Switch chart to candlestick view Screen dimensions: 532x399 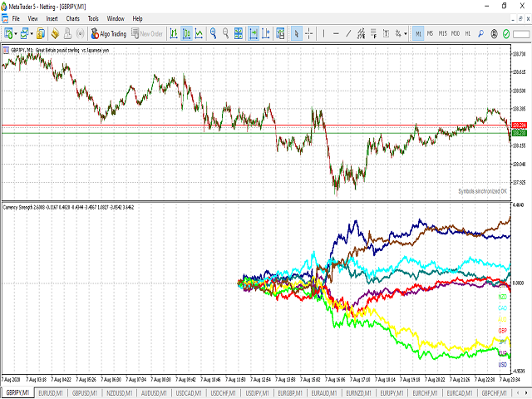(x=186, y=33)
